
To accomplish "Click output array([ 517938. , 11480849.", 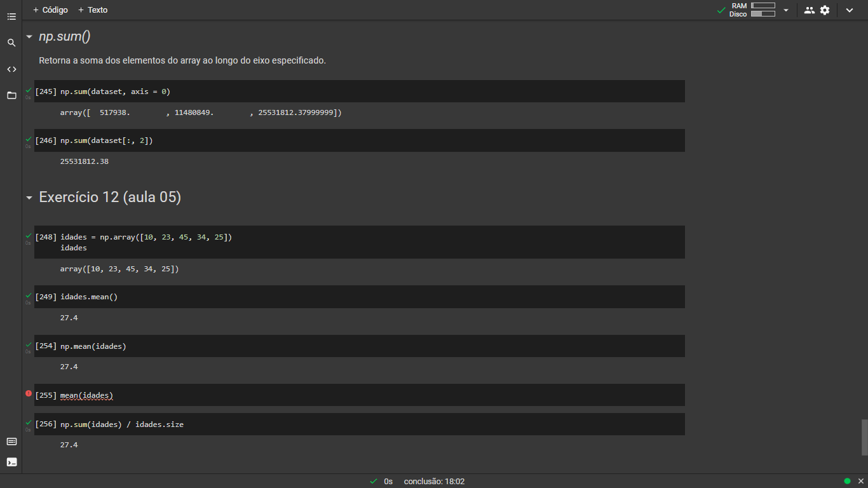I will (x=201, y=112).
